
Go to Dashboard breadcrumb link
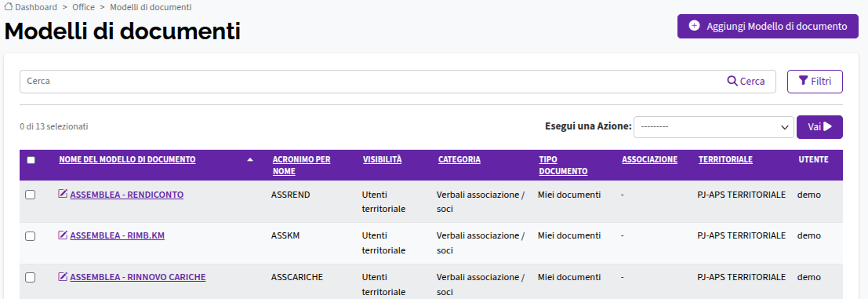(36, 7)
